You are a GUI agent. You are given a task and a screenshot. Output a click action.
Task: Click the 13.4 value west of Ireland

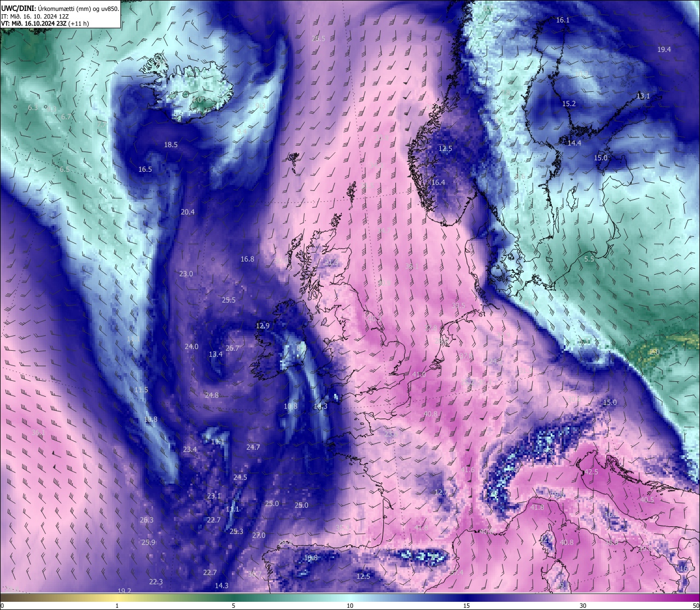[215, 355]
